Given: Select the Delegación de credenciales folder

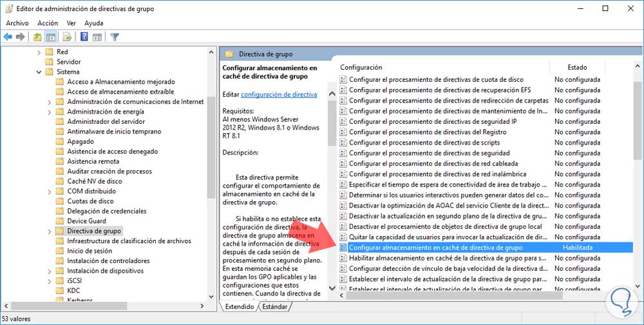Looking at the screenshot, I should point(107,211).
